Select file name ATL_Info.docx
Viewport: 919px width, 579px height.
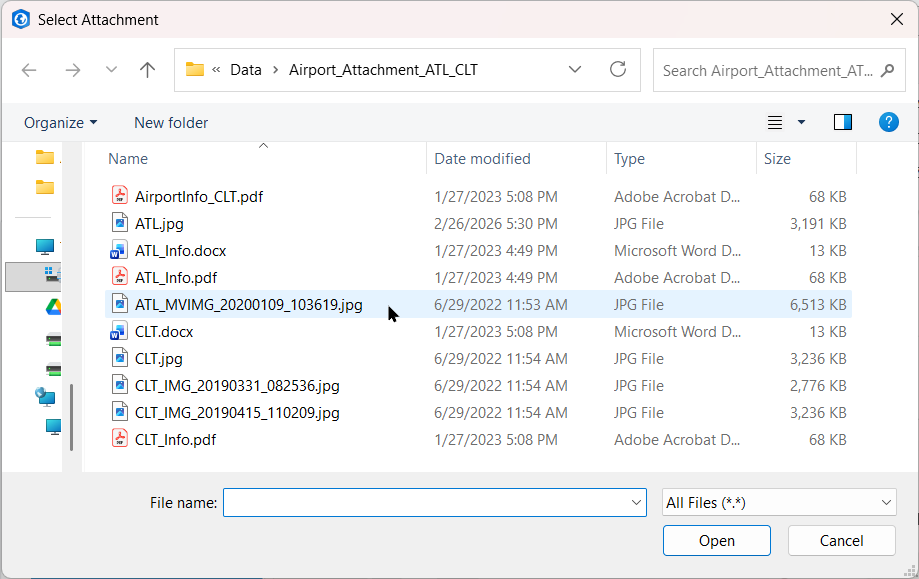(x=181, y=251)
